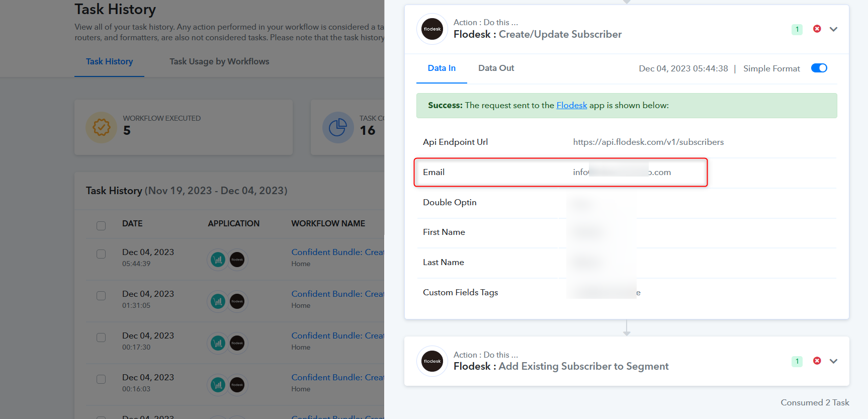Screen dimensions: 868x419
Task: Click the green app icon in 00:17:30 row
Action: coord(218,343)
